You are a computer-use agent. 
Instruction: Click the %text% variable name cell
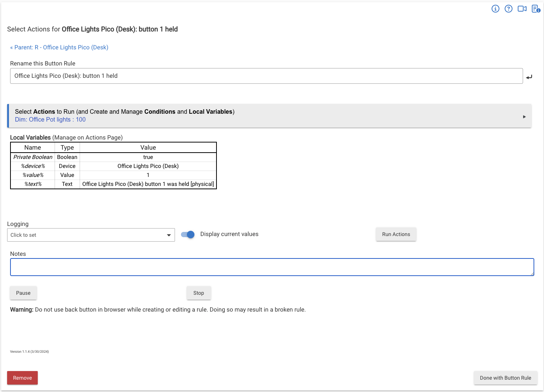coord(33,184)
